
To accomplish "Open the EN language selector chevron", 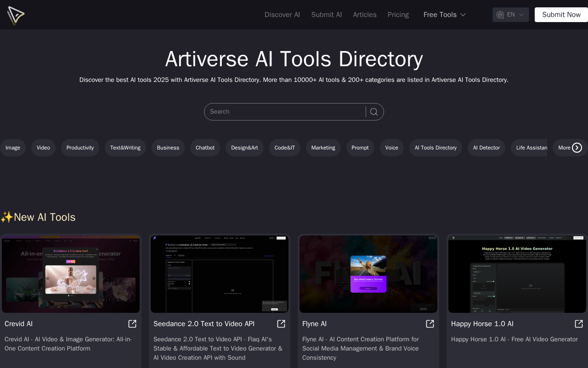I will (x=521, y=15).
